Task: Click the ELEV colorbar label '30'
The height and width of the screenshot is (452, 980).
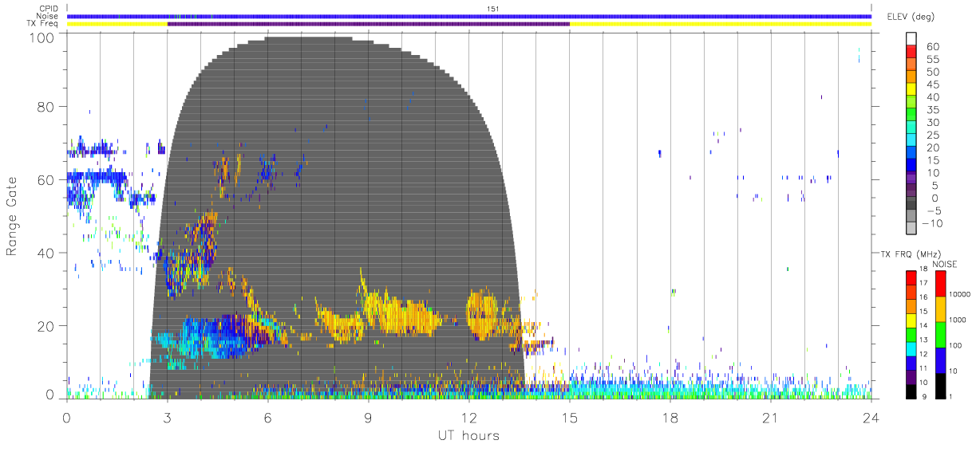Action: pyautogui.click(x=932, y=123)
